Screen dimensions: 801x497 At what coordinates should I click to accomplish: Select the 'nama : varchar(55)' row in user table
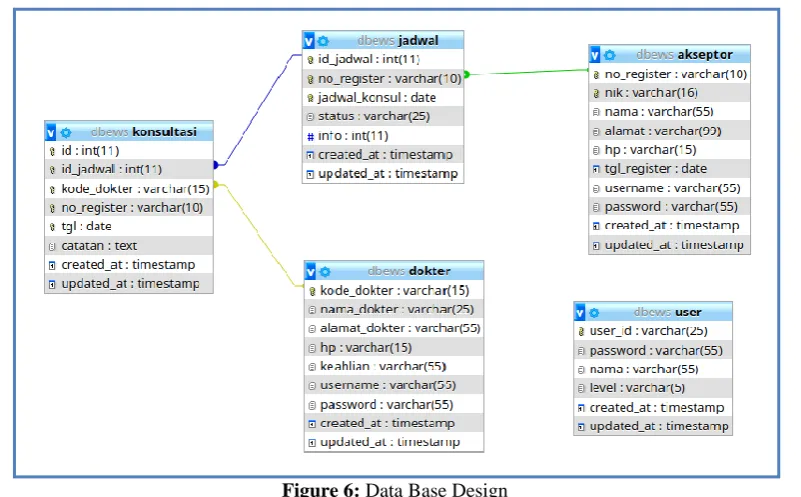(653, 369)
